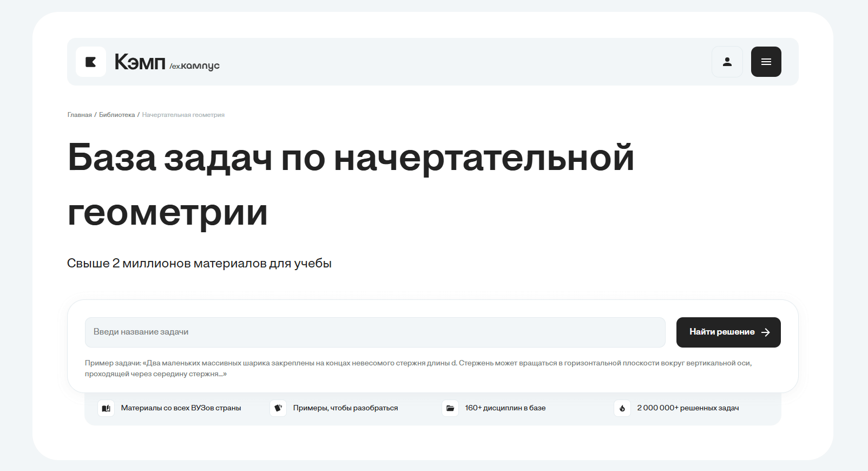Go to Главная breadcrumb link
868x471 pixels.
80,115
